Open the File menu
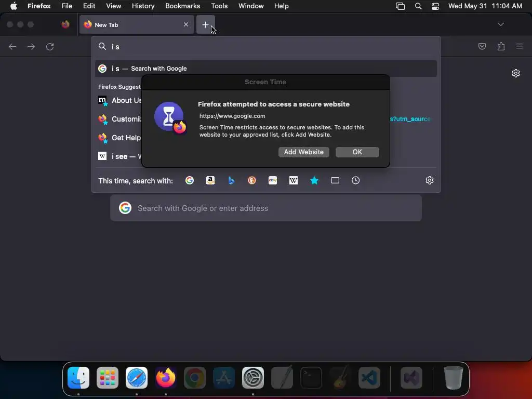 click(x=67, y=6)
